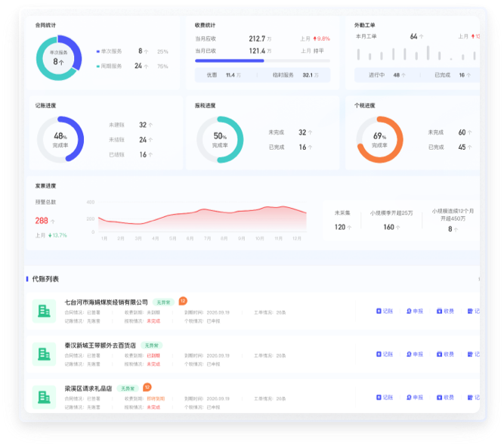Click the 当月应收 value 212.7 万
This screenshot has width=504, height=447.
[260, 39]
